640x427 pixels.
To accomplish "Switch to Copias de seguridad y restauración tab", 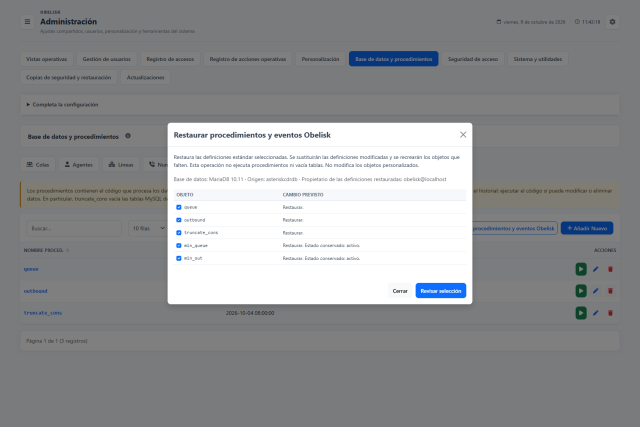I will [x=69, y=77].
